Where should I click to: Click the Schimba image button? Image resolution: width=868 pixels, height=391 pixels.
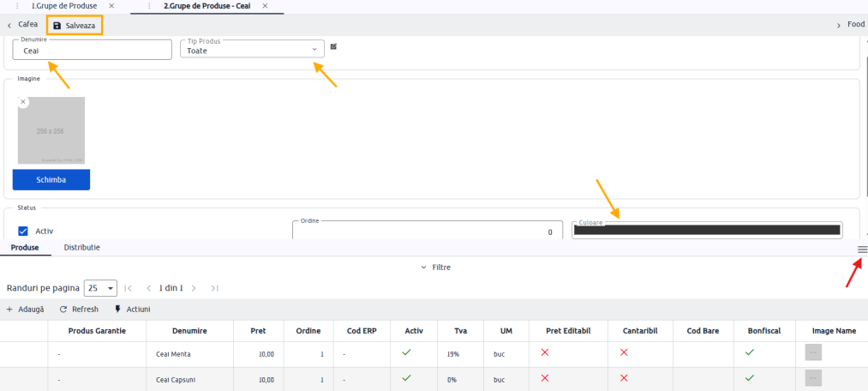point(51,180)
